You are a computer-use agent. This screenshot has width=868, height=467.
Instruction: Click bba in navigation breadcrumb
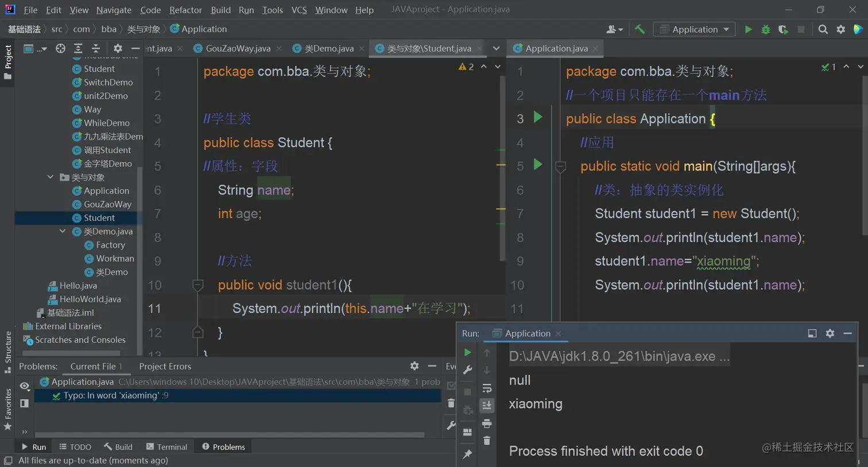(108, 29)
